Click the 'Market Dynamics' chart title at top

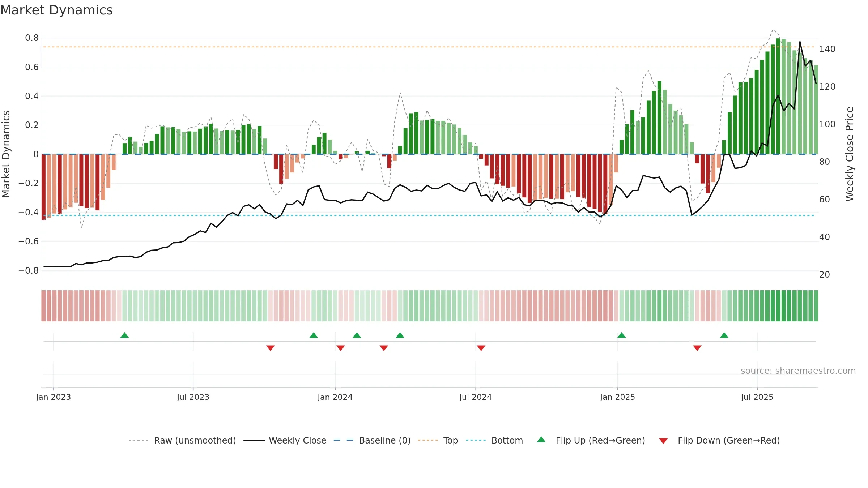click(x=56, y=10)
